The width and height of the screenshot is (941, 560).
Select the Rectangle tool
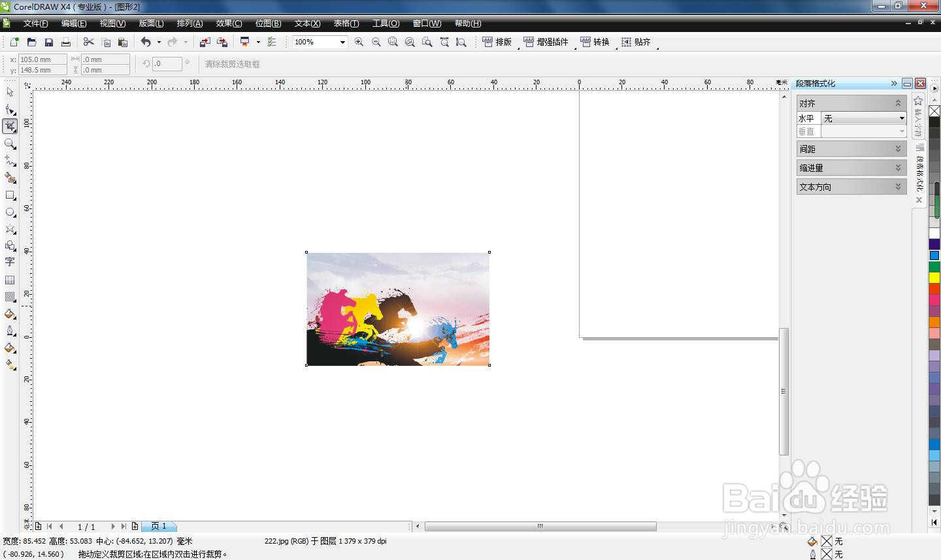[10, 195]
